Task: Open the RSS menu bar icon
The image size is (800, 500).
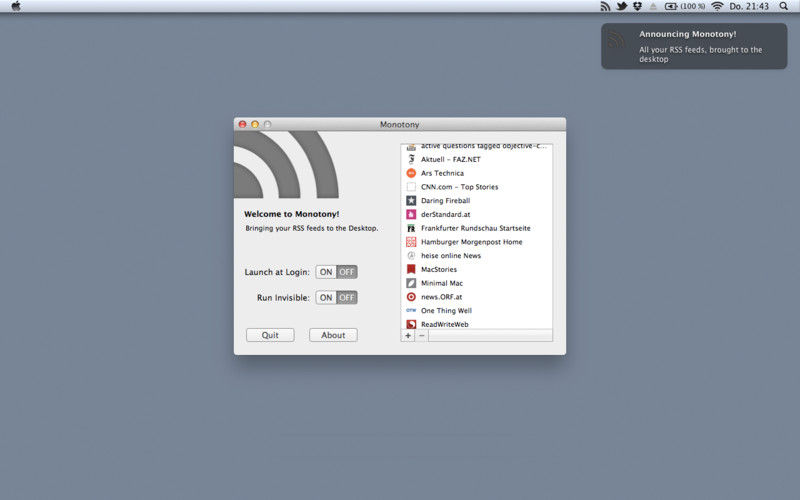Action: [605, 6]
